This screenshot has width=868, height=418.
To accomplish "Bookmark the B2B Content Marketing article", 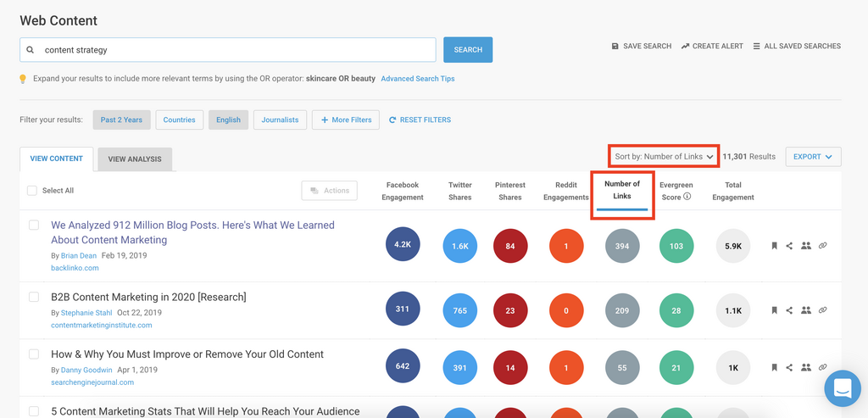I will (774, 310).
